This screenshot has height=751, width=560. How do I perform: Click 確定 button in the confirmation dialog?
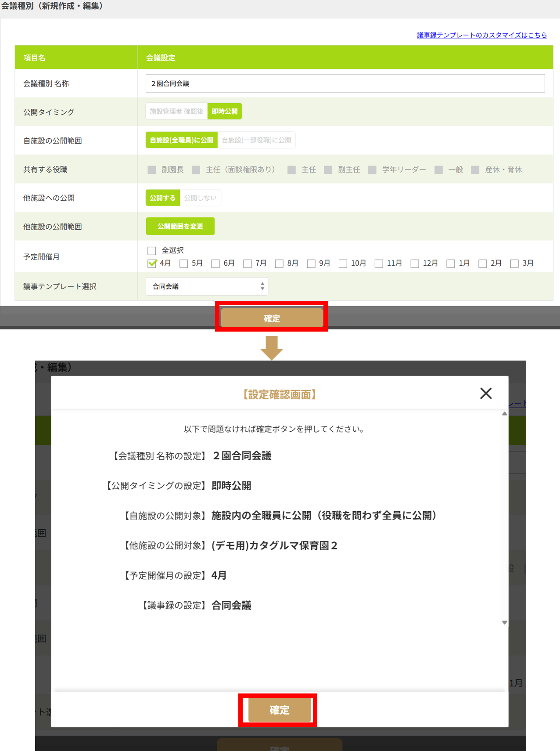tap(280, 710)
